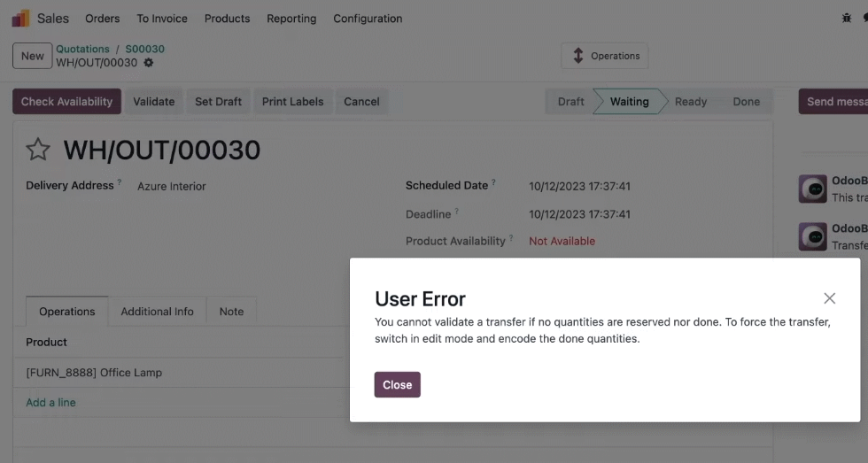Click the Add a line link
The image size is (868, 463).
pos(51,402)
